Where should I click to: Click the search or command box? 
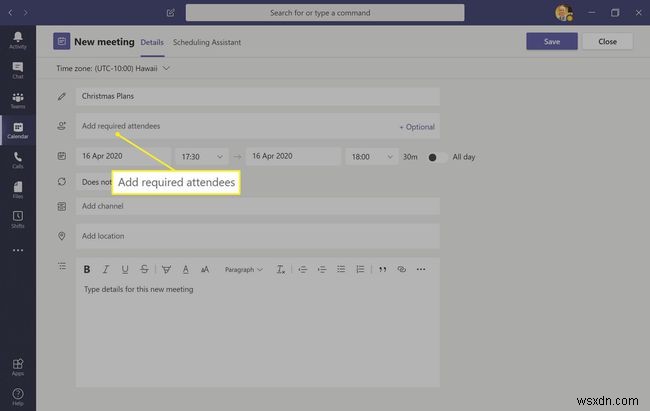pos(325,13)
